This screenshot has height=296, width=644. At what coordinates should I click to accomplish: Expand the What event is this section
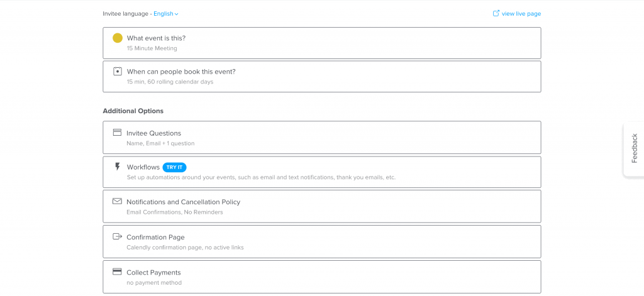point(322,43)
